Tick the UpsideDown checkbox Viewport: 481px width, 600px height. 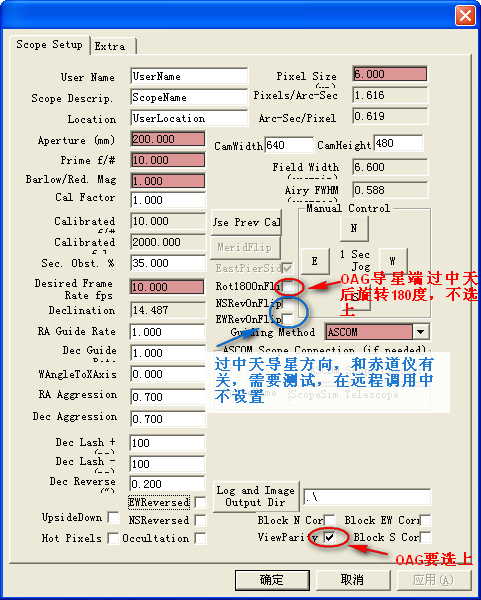113,517
